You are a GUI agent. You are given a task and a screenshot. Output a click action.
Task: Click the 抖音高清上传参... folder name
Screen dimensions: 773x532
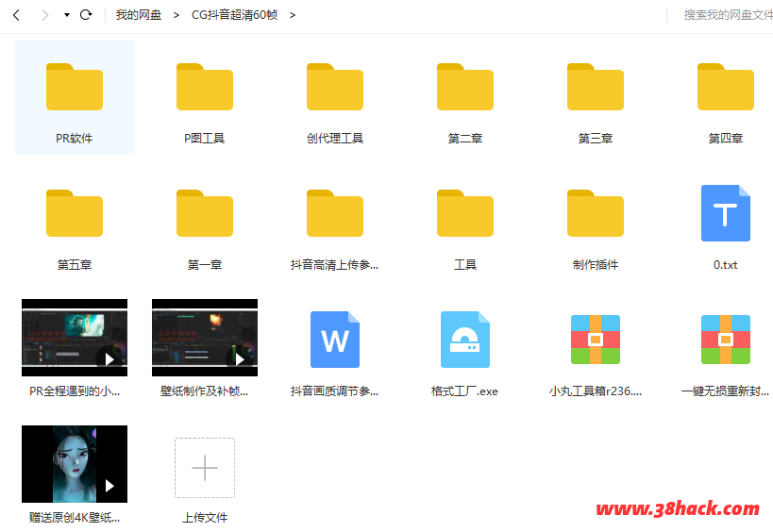click(x=335, y=264)
